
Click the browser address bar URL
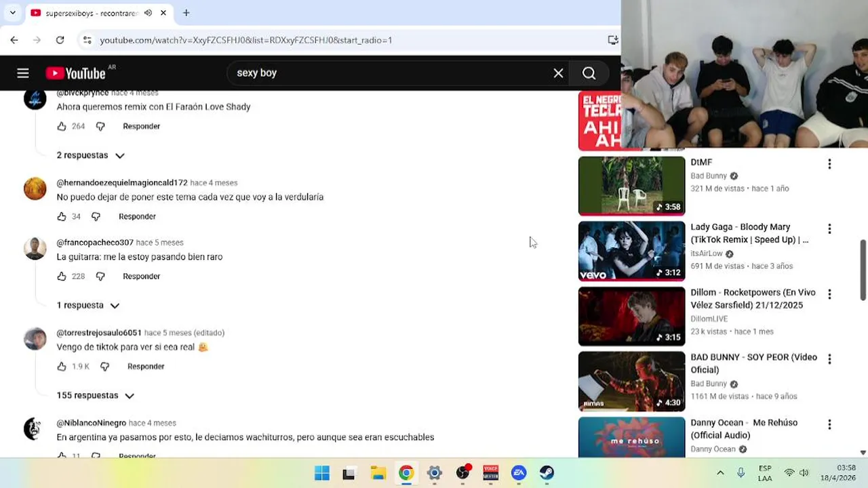click(246, 40)
